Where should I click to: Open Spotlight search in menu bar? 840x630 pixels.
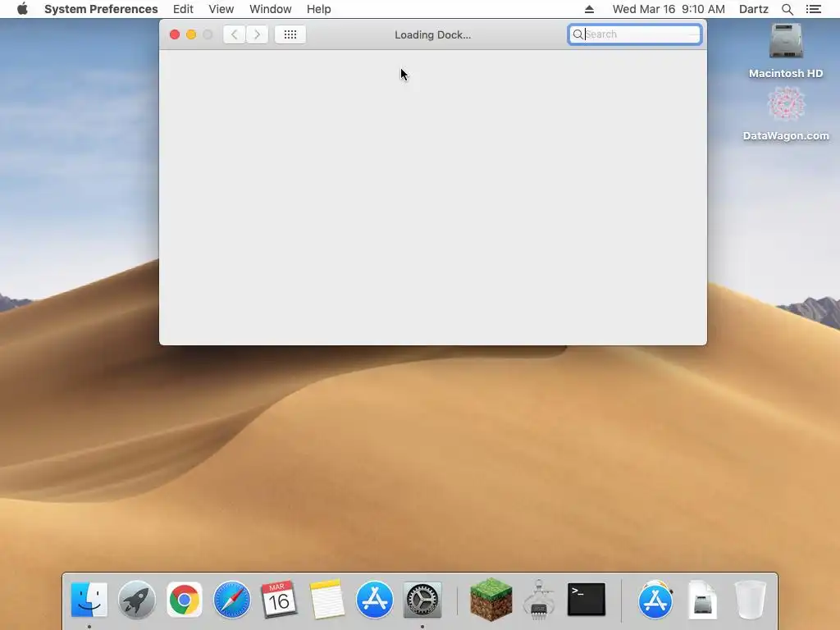(x=787, y=9)
